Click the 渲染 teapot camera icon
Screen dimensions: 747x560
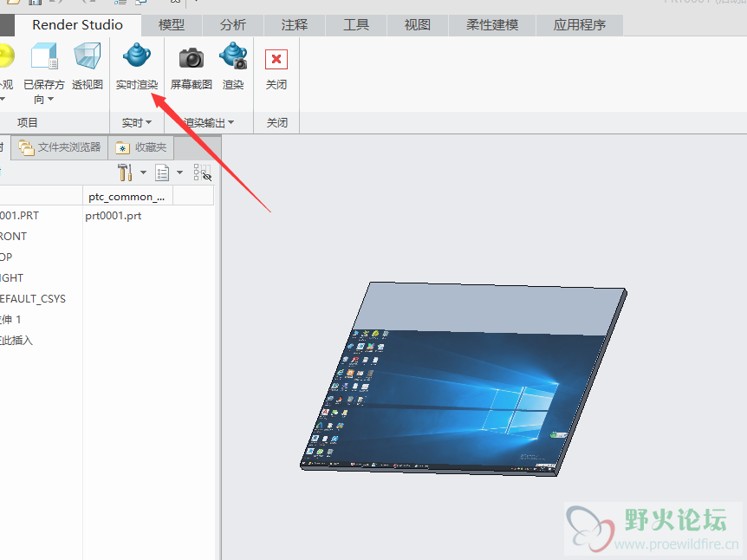point(233,56)
